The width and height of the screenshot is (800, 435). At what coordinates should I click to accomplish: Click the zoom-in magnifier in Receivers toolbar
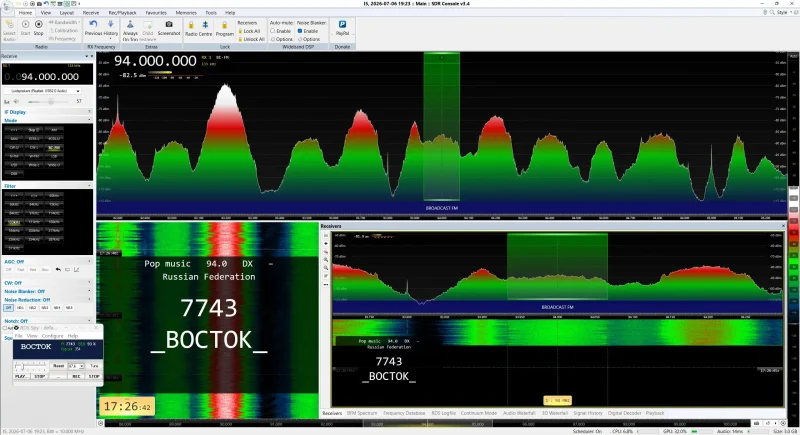click(x=326, y=260)
